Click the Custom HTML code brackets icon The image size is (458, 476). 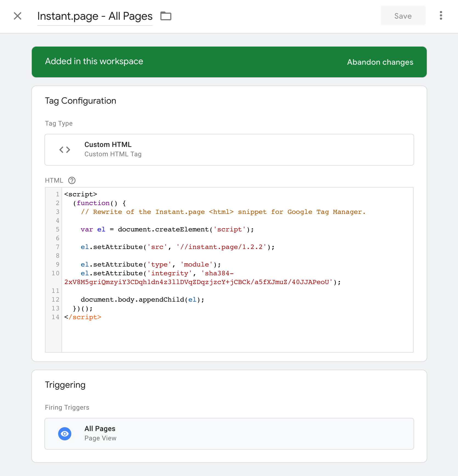(x=65, y=150)
